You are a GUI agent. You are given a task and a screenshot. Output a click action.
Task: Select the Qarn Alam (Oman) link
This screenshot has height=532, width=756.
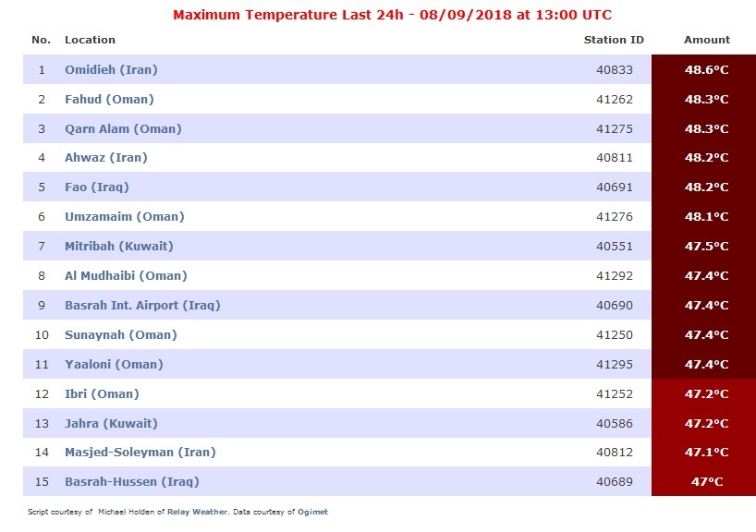[124, 128]
